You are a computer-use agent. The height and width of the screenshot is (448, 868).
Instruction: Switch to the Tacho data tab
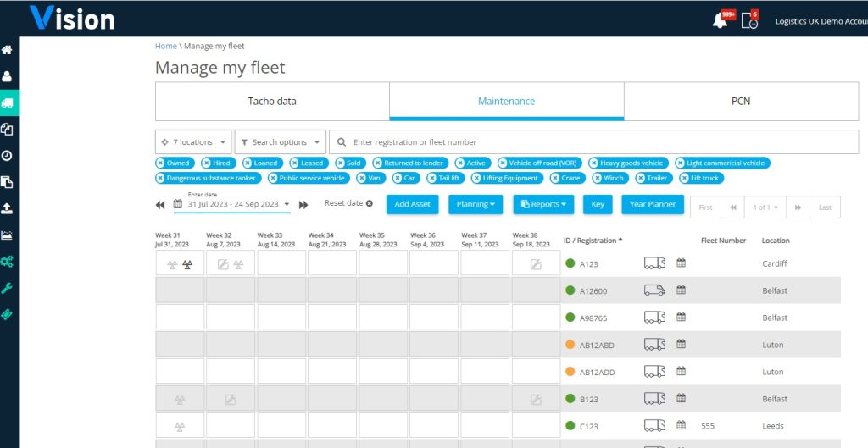[x=272, y=102]
